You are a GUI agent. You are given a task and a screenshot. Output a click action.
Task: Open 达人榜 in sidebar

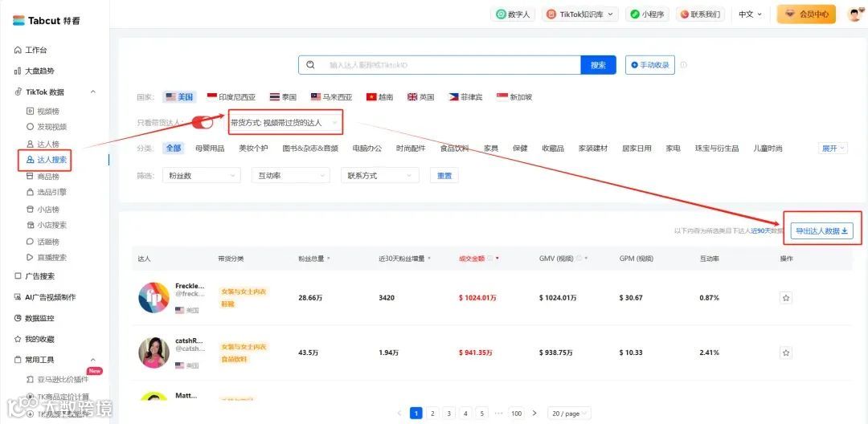43,145
